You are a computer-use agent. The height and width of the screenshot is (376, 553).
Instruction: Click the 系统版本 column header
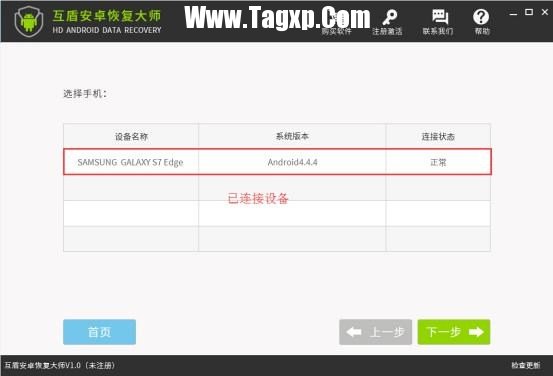click(292, 136)
